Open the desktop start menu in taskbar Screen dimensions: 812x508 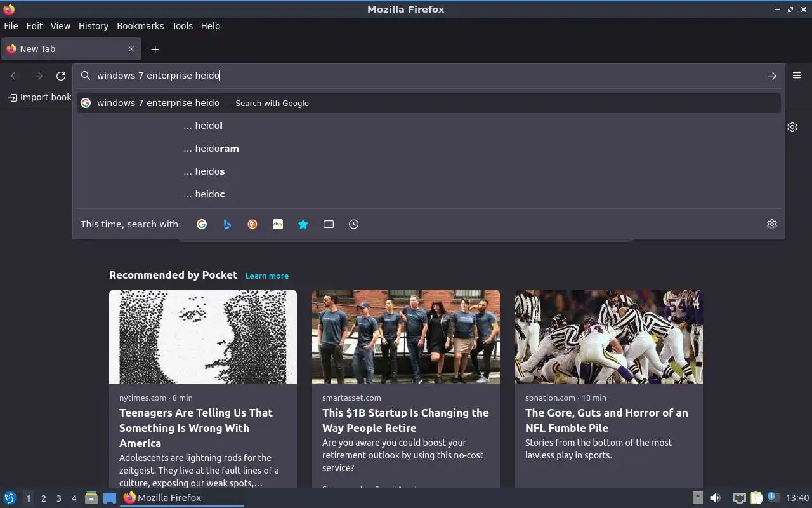10,498
